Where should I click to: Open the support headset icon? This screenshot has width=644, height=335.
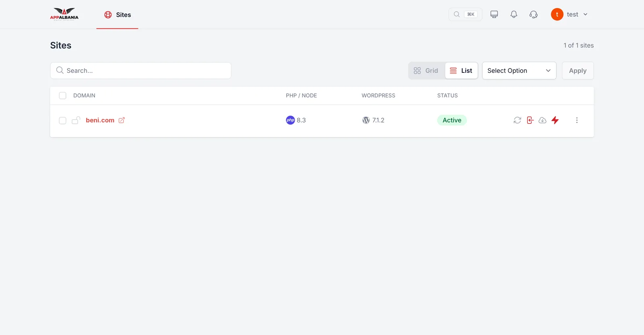[533, 14]
